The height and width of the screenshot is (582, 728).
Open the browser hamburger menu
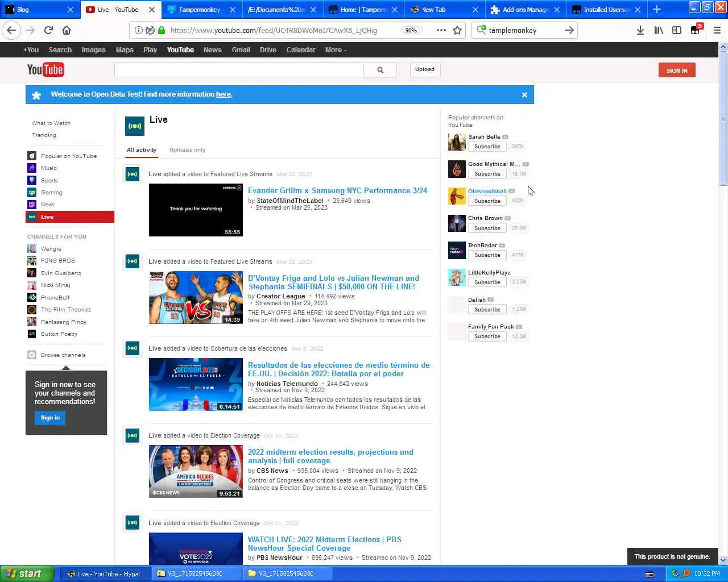coord(717,30)
